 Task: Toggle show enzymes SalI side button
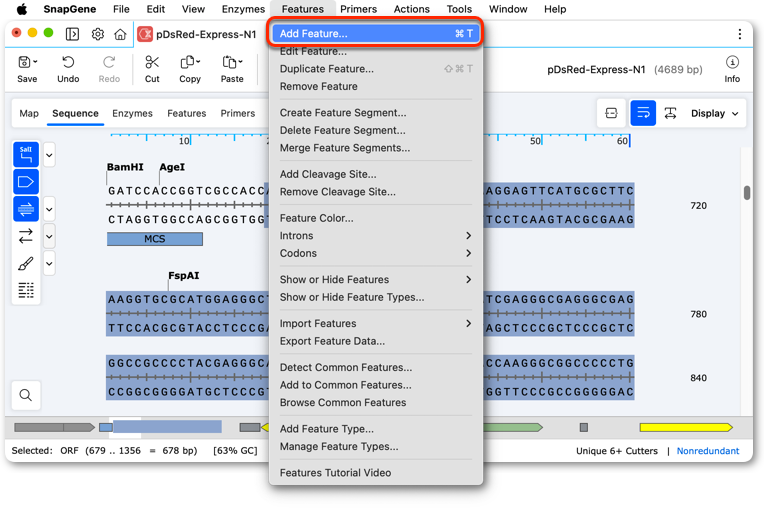pyautogui.click(x=26, y=154)
